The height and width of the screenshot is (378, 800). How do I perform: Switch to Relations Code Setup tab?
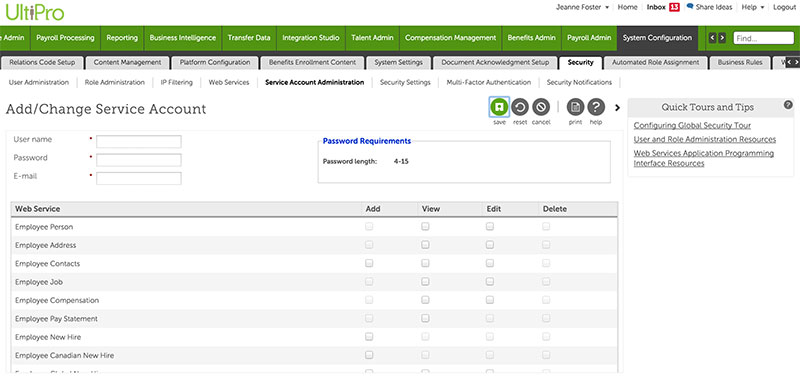pyautogui.click(x=42, y=63)
